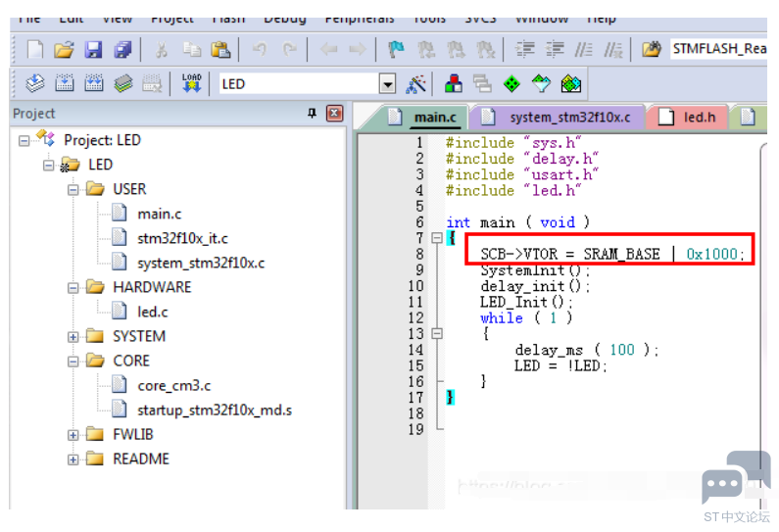Select the FWLIB folder label
Screen dimensions: 779x532
[x=133, y=435]
